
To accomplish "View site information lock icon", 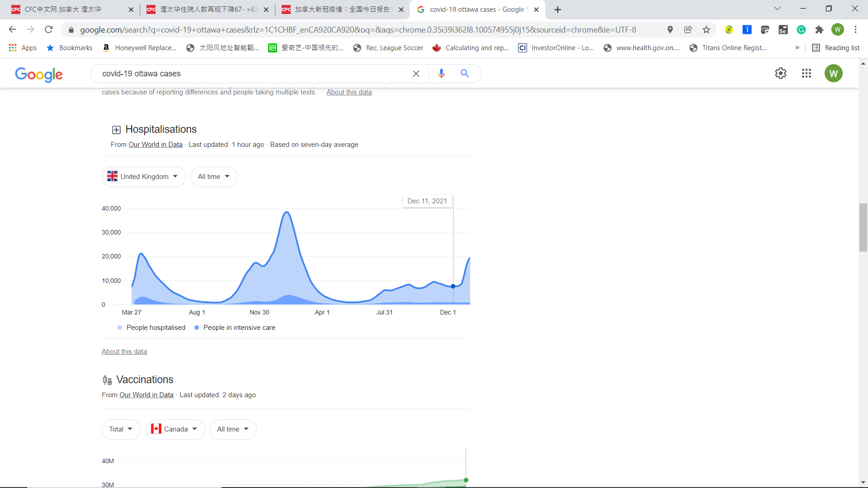I will pyautogui.click(x=71, y=30).
